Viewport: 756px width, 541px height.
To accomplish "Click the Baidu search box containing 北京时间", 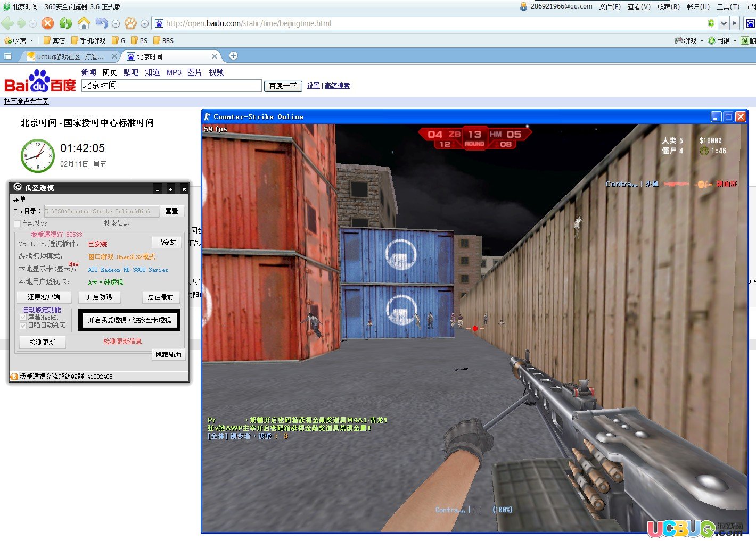I will tap(171, 86).
